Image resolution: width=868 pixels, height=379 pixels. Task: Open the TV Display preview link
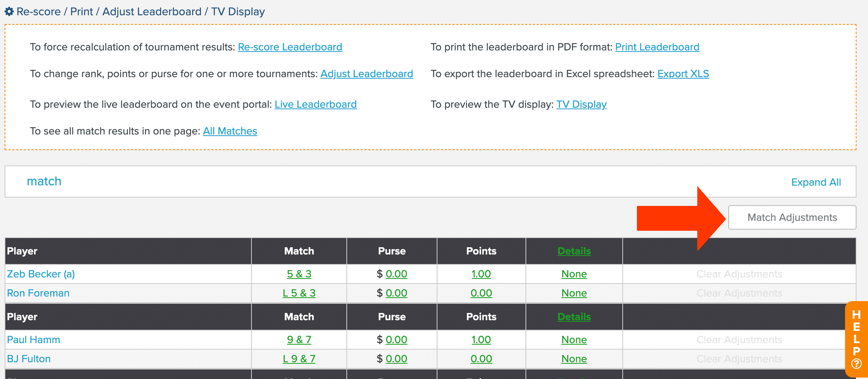581,104
